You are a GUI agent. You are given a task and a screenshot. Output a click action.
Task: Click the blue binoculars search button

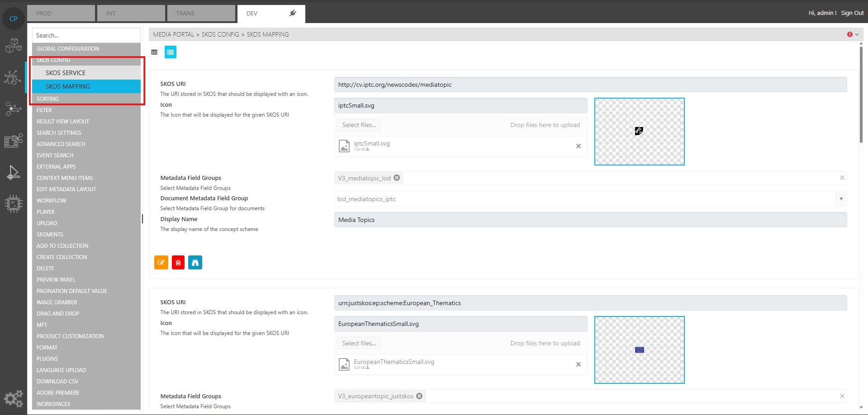pyautogui.click(x=195, y=263)
